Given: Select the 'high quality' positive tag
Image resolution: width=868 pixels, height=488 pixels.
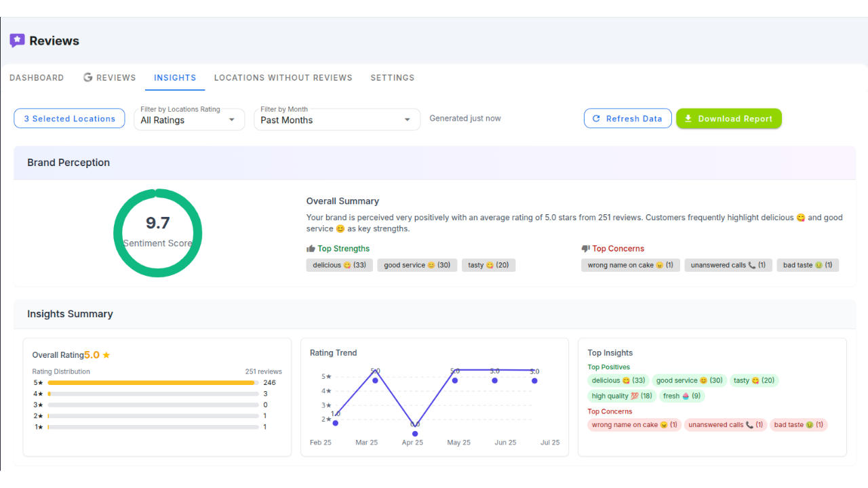Looking at the screenshot, I should [x=620, y=395].
